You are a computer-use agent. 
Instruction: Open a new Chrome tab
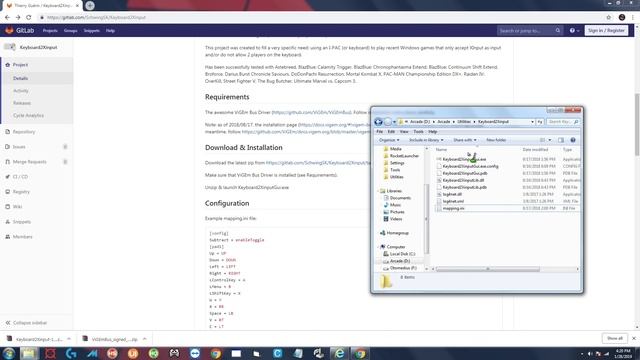90,6
